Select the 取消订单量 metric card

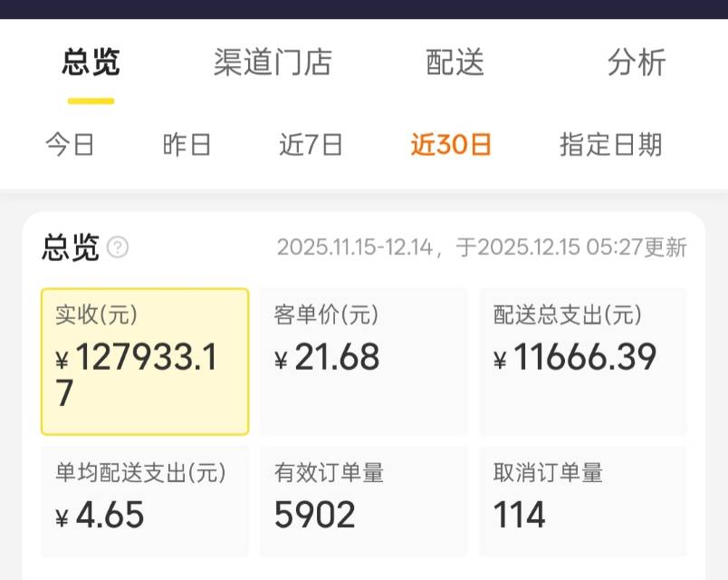coord(583,500)
